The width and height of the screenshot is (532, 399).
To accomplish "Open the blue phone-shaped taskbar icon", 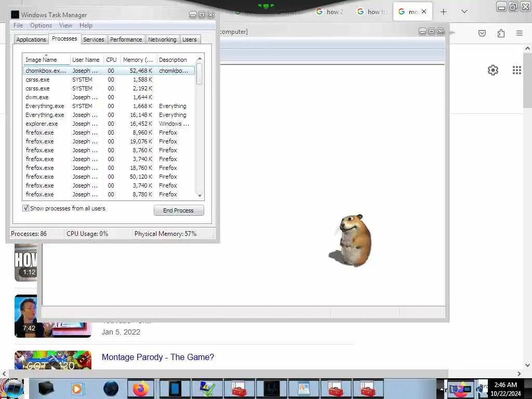I will coord(175,389).
